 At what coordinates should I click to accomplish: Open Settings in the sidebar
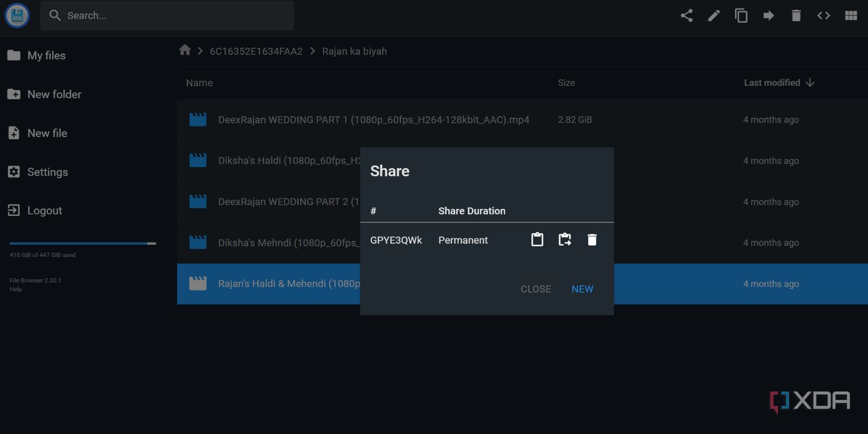point(38,172)
